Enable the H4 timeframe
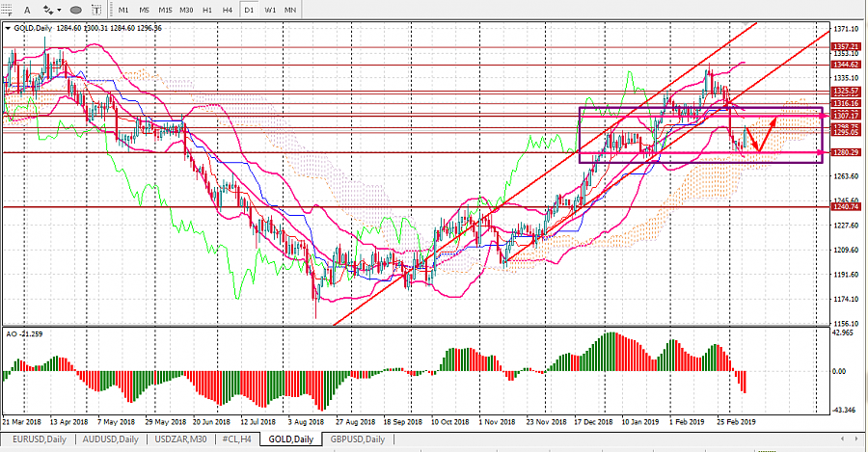 [228, 10]
